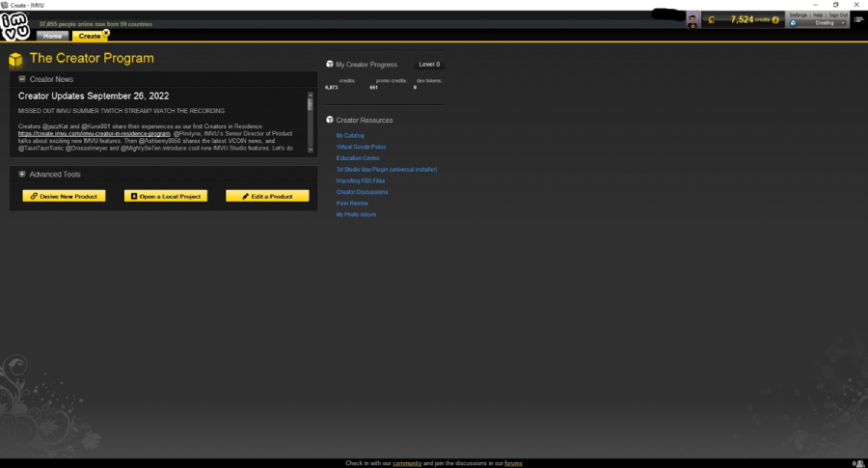Screen dimensions: 868x468
Task: Click the promo credits value in Creator Progress
Action: 373,88
